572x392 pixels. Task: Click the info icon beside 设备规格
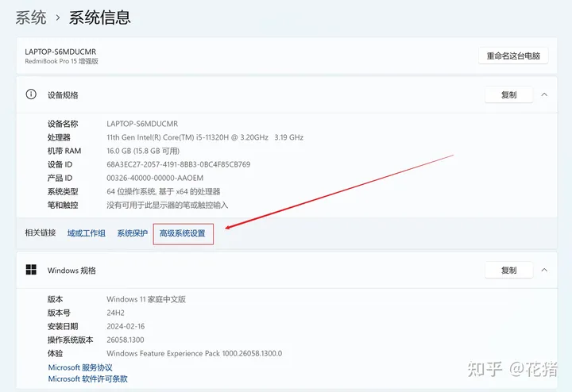pos(31,94)
